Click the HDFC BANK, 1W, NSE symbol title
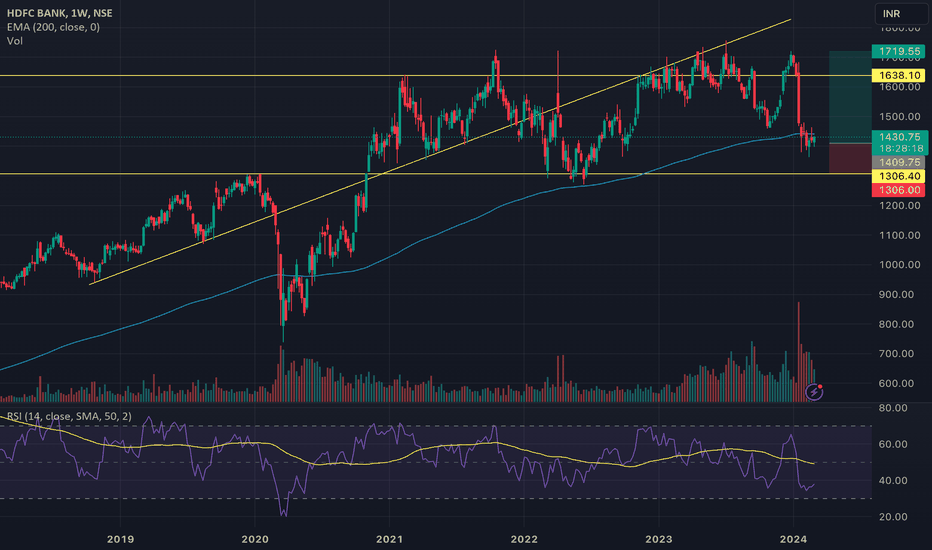 click(59, 12)
